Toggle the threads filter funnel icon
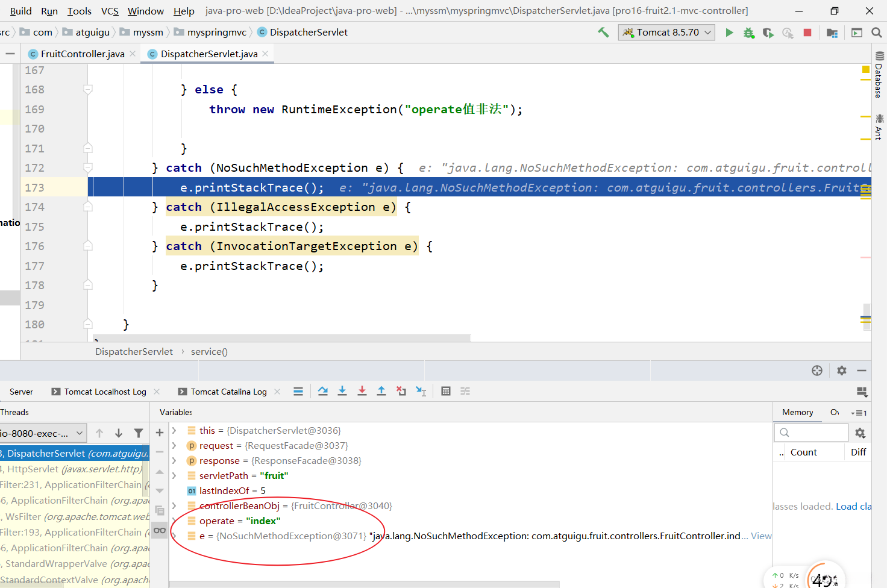This screenshot has width=887, height=588. (139, 433)
